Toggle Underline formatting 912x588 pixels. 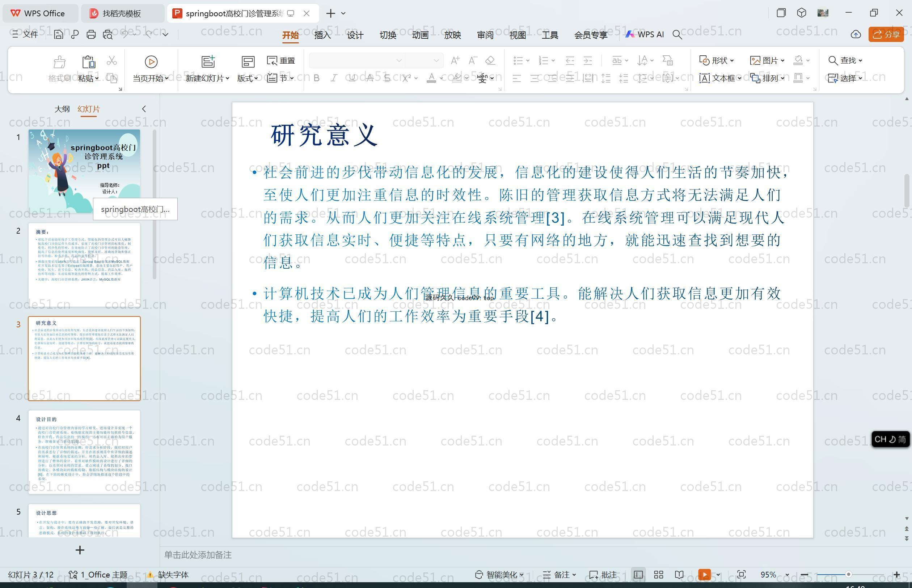[x=352, y=78]
